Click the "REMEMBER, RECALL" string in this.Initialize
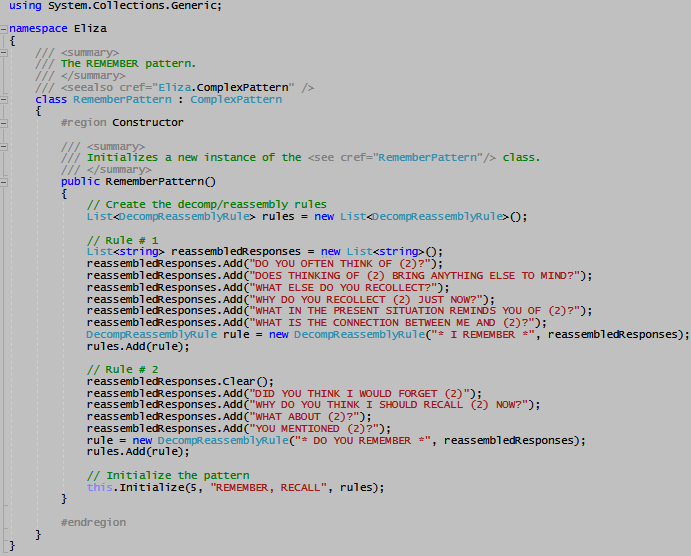Image resolution: width=691 pixels, height=556 pixels. pyautogui.click(x=269, y=487)
